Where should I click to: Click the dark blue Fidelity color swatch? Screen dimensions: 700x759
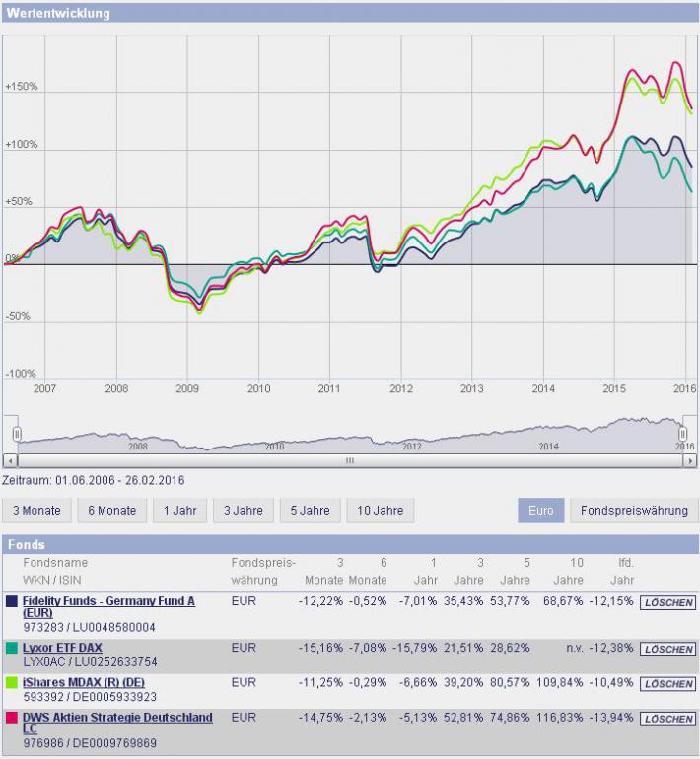[12, 601]
